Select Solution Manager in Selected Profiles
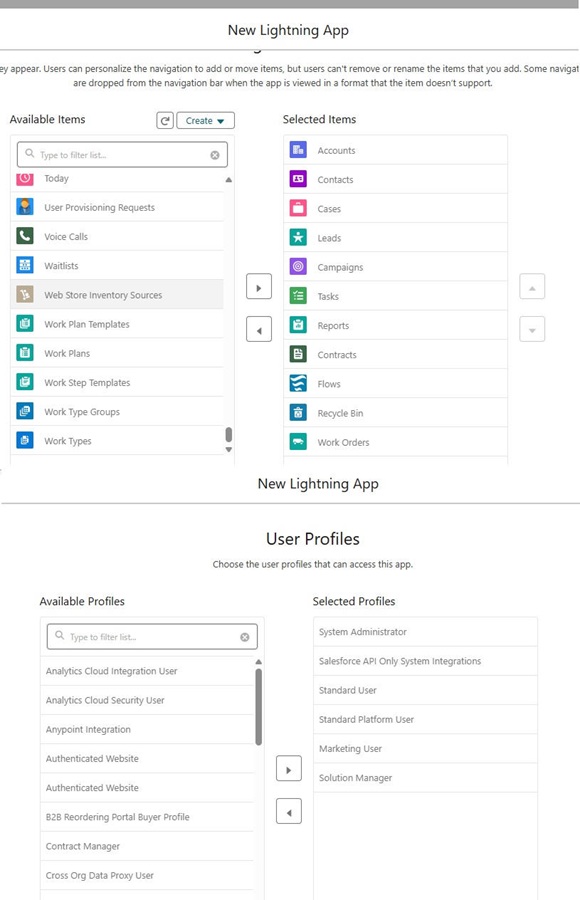 coord(426,778)
